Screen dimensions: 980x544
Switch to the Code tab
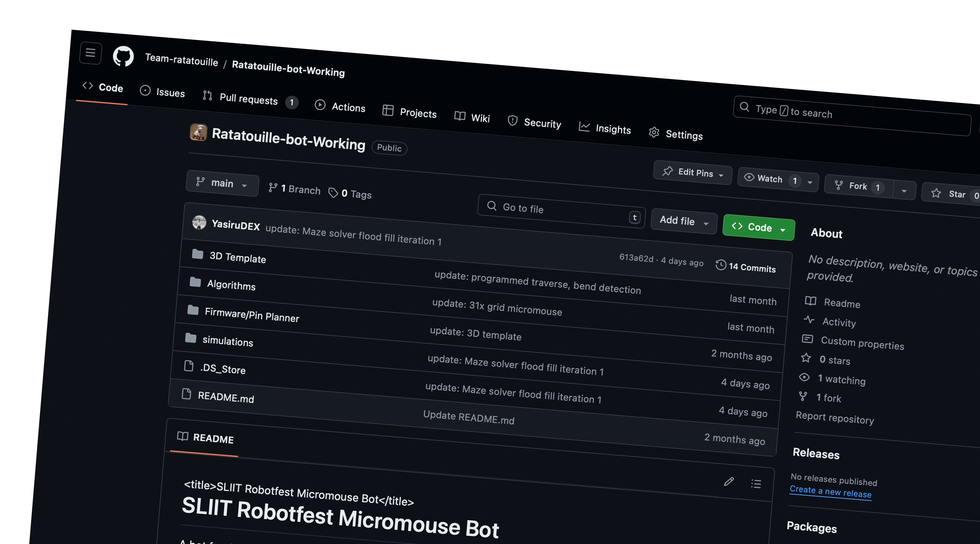pos(103,87)
